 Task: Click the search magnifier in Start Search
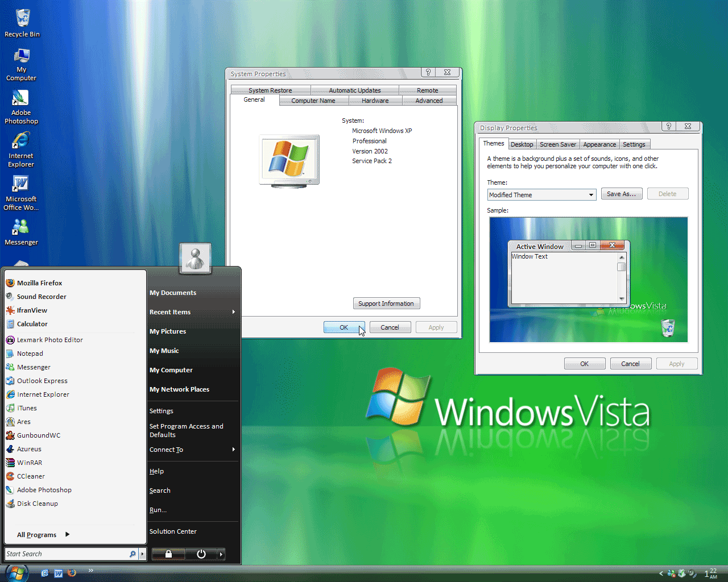click(133, 554)
